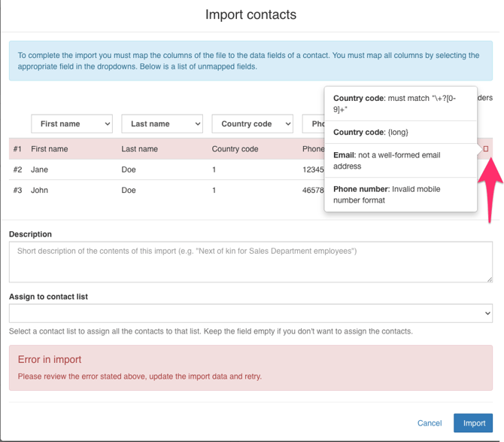Select row #3 John in the table

pyautogui.click(x=39, y=191)
